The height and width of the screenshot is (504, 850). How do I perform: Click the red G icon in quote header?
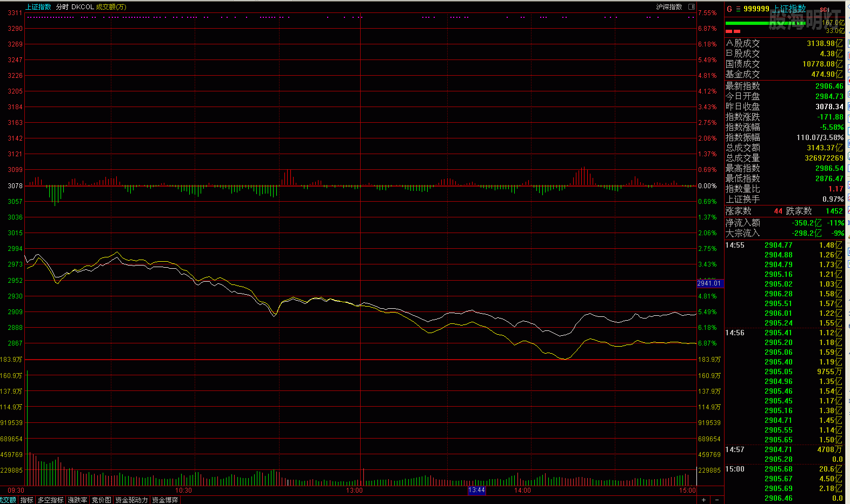[729, 9]
